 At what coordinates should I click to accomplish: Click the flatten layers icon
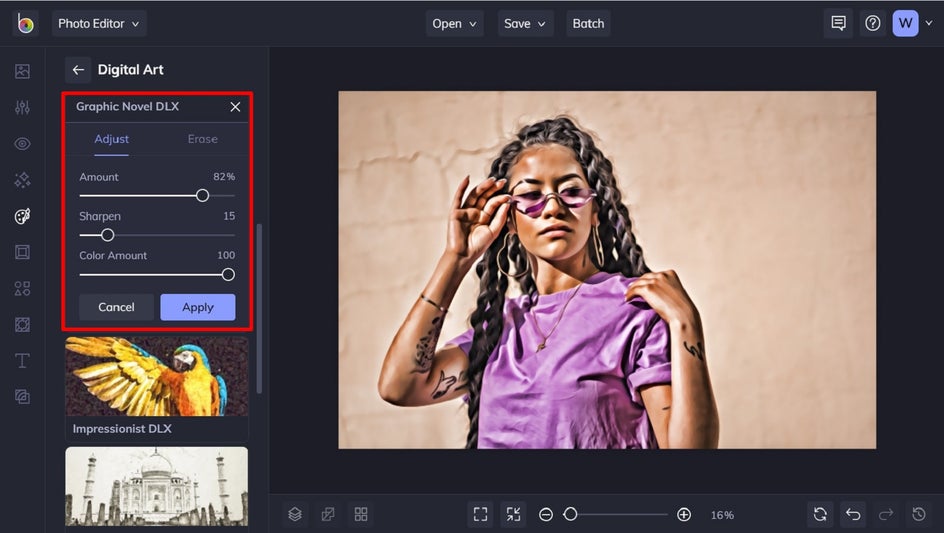coord(328,514)
